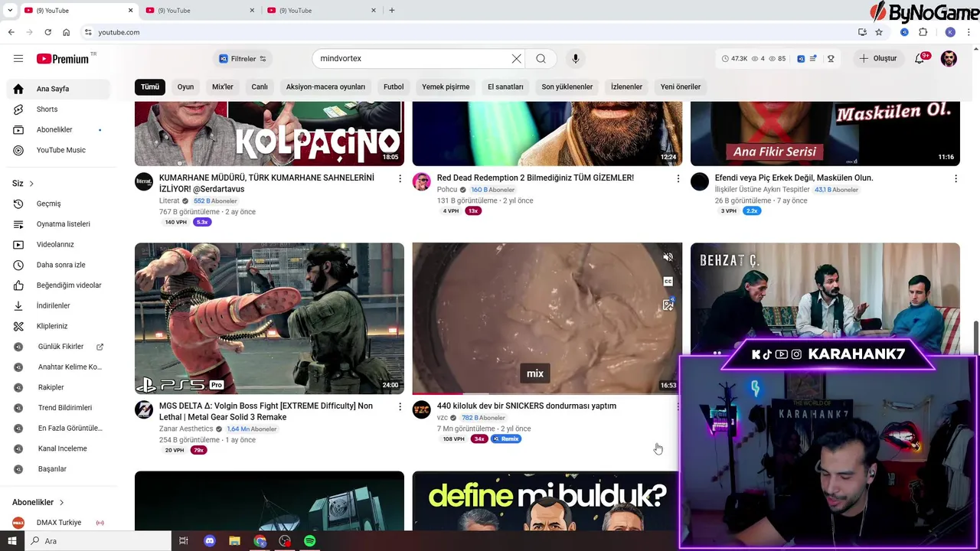This screenshot has height=551, width=980.
Task: Open the Windows Start menu
Action: pos(12,541)
